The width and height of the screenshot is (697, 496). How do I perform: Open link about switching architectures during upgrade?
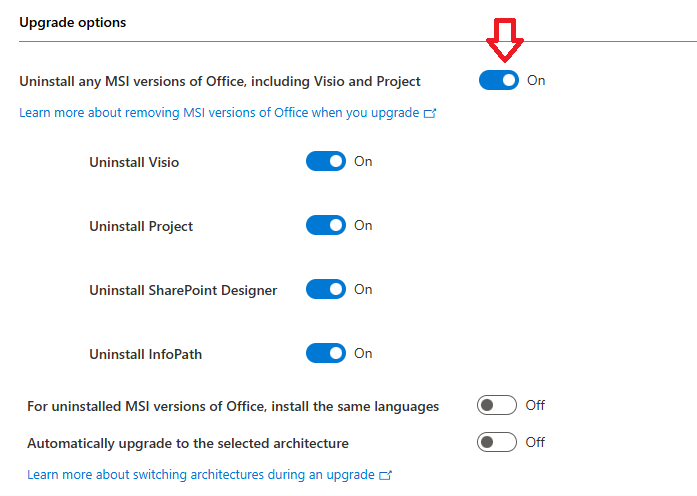coord(200,474)
